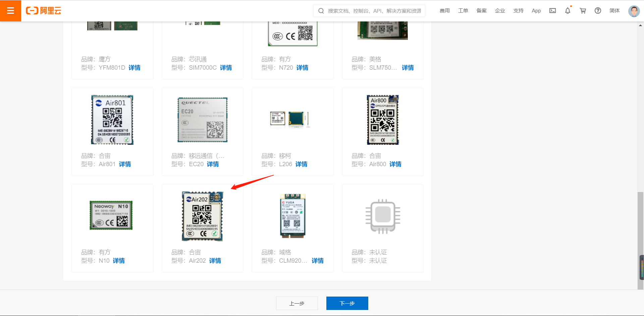The height and width of the screenshot is (316, 644).
Task: Open the console terminal icon
Action: 552,10
